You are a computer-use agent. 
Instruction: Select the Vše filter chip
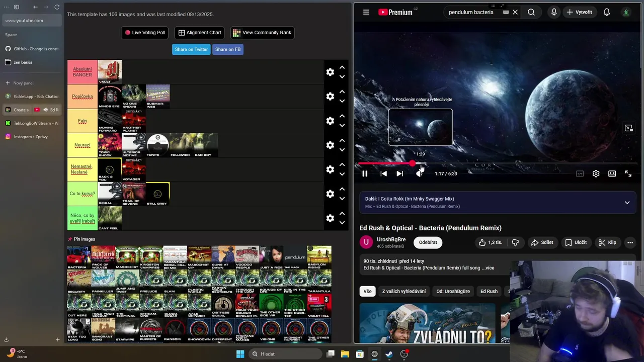pos(368,291)
